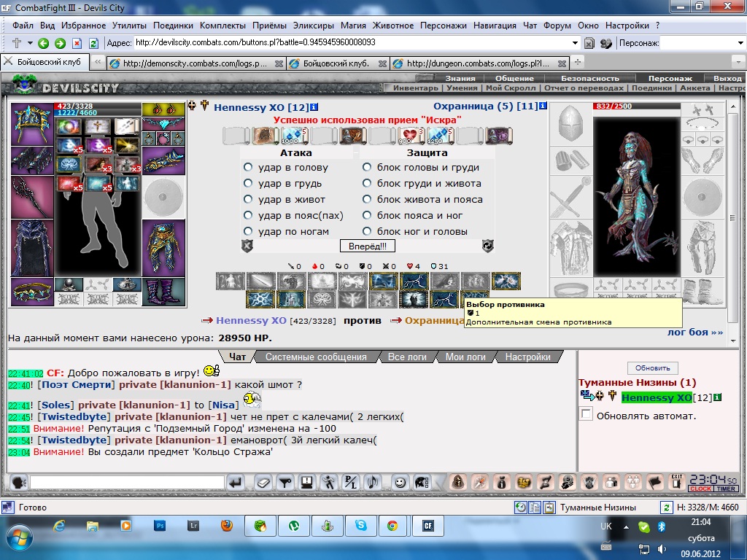Open the tab list dropdown at right of tab bar

click(x=738, y=63)
